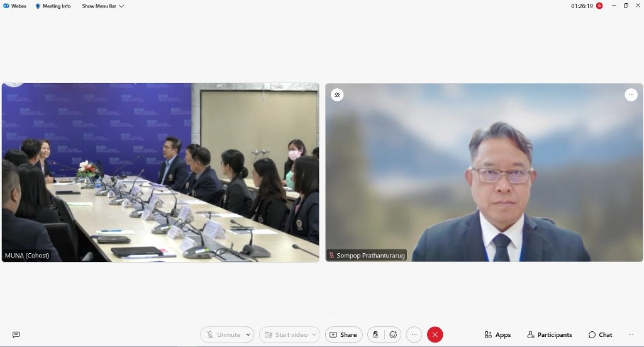
Task: Toggle closed captions icon at bottom left
Action: click(16, 334)
